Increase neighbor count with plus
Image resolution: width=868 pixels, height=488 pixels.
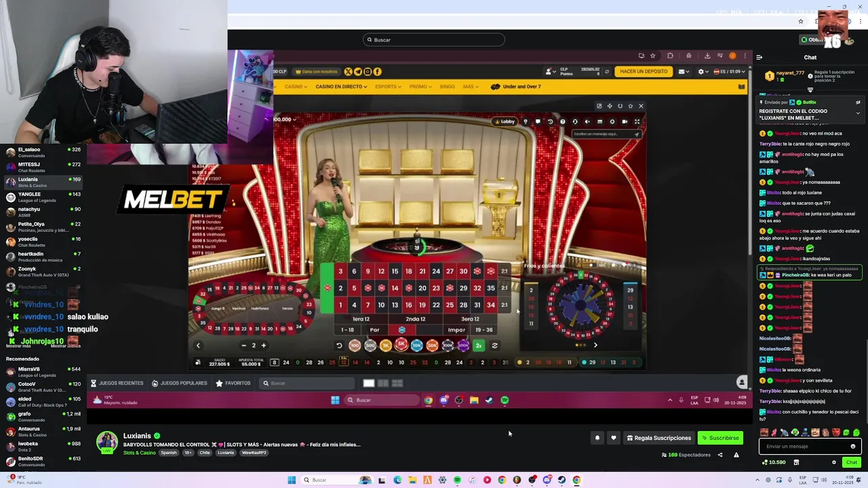263,346
